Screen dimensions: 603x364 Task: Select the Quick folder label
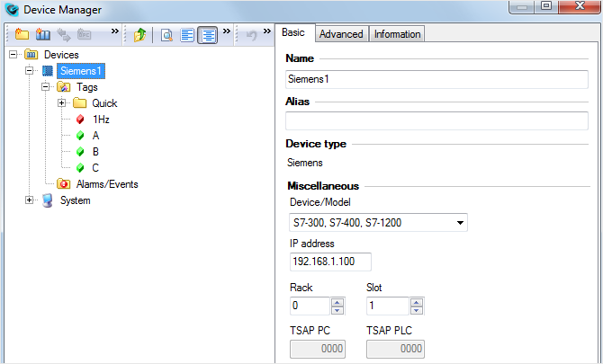tap(104, 103)
